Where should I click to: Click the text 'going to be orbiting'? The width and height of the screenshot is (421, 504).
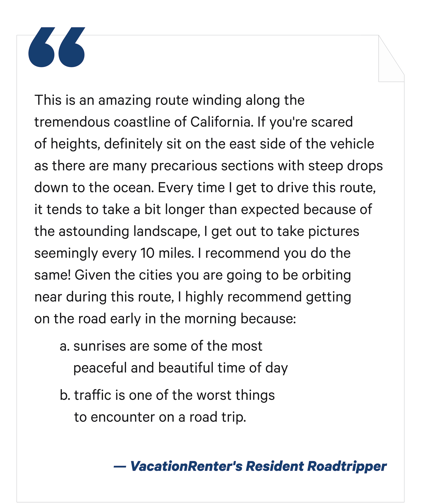289,275
